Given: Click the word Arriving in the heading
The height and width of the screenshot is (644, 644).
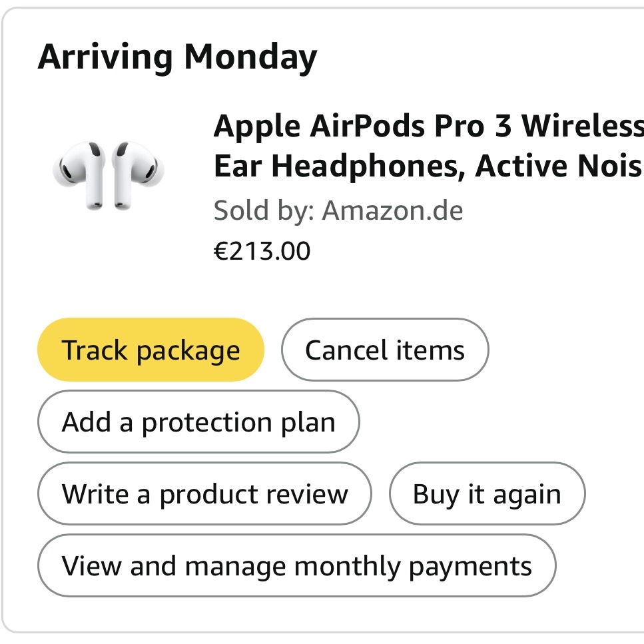Looking at the screenshot, I should point(105,57).
